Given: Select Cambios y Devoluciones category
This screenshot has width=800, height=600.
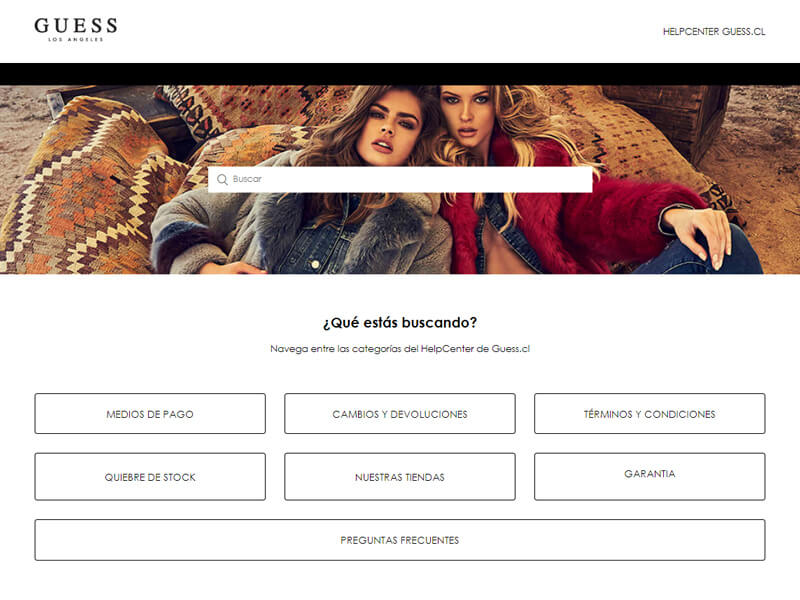Looking at the screenshot, I should coord(400,414).
